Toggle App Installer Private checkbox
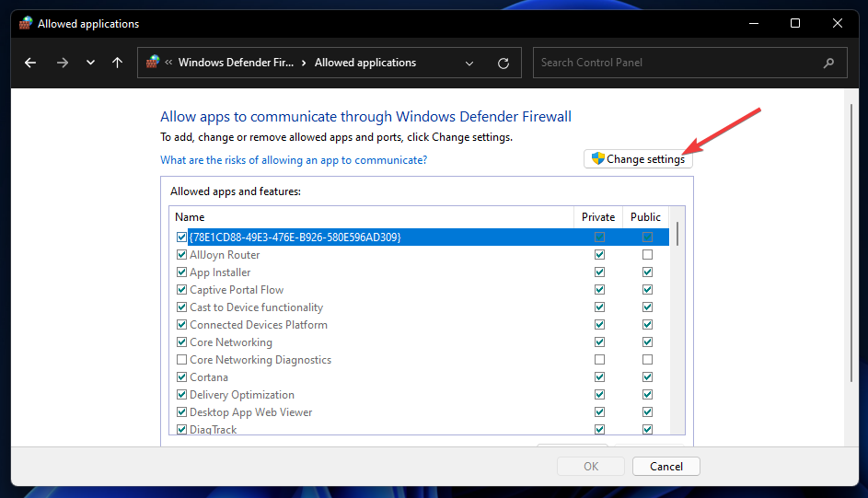The height and width of the screenshot is (498, 868). tap(599, 272)
